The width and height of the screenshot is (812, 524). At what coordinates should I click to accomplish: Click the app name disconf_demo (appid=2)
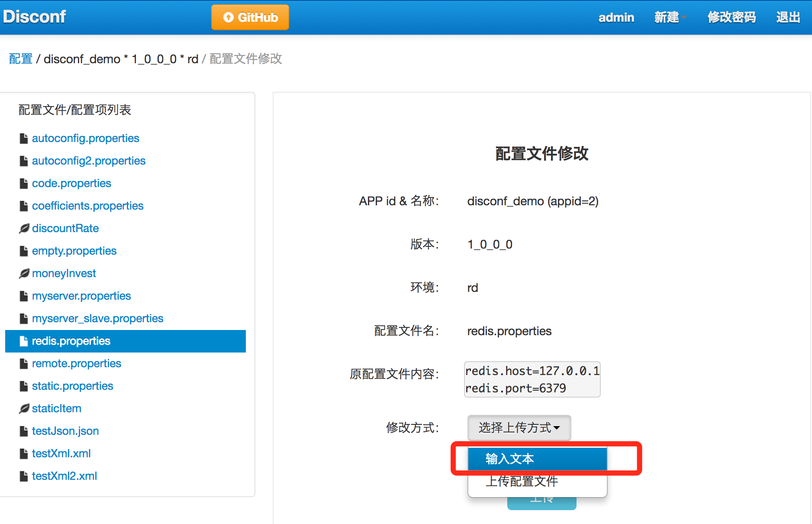[533, 201]
